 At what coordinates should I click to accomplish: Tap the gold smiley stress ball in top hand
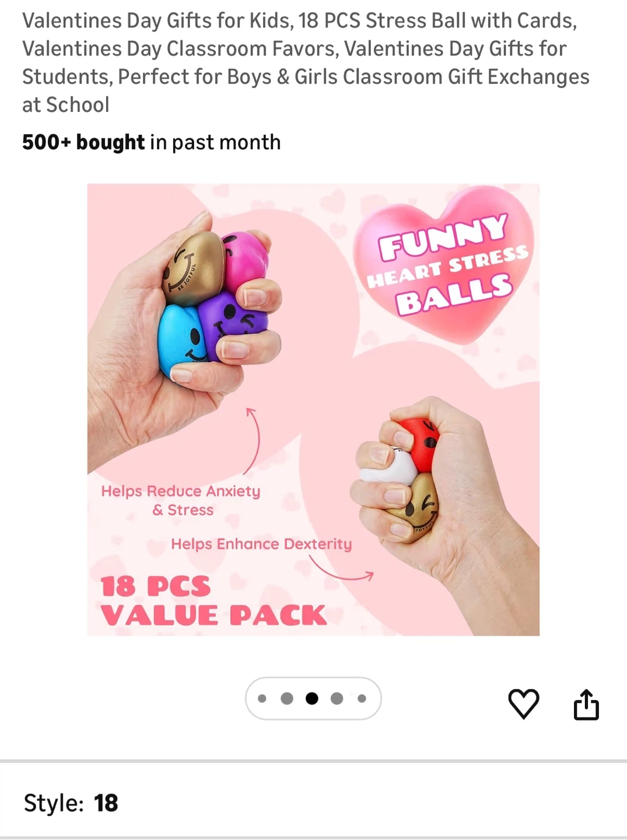pos(192,268)
